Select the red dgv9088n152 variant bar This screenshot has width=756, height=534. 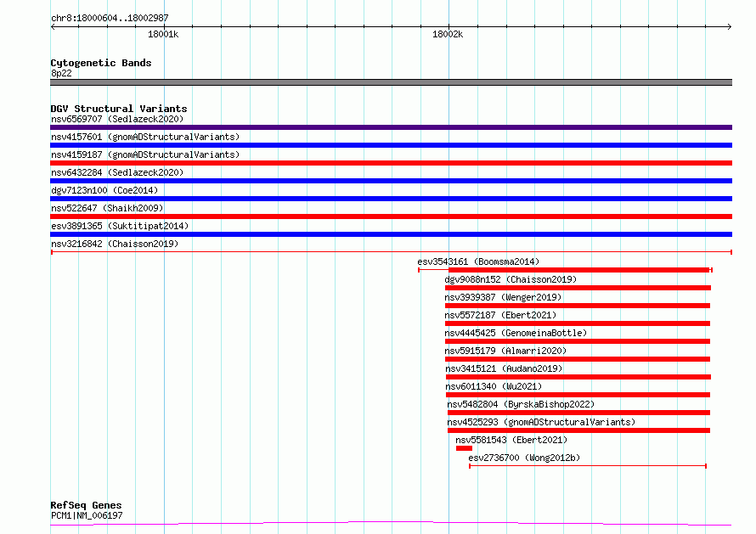578,288
